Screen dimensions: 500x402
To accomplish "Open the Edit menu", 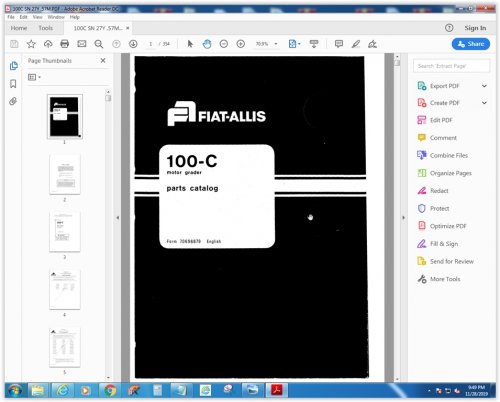I will 23,17.
